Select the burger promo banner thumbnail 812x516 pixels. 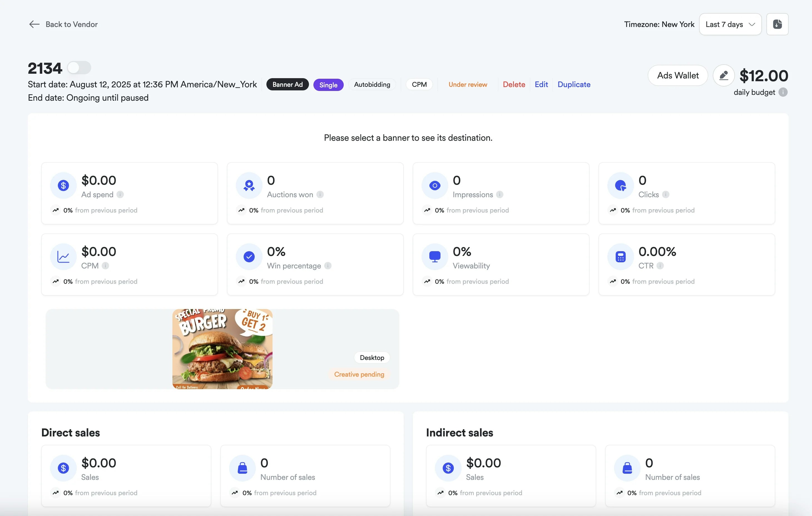(x=222, y=349)
